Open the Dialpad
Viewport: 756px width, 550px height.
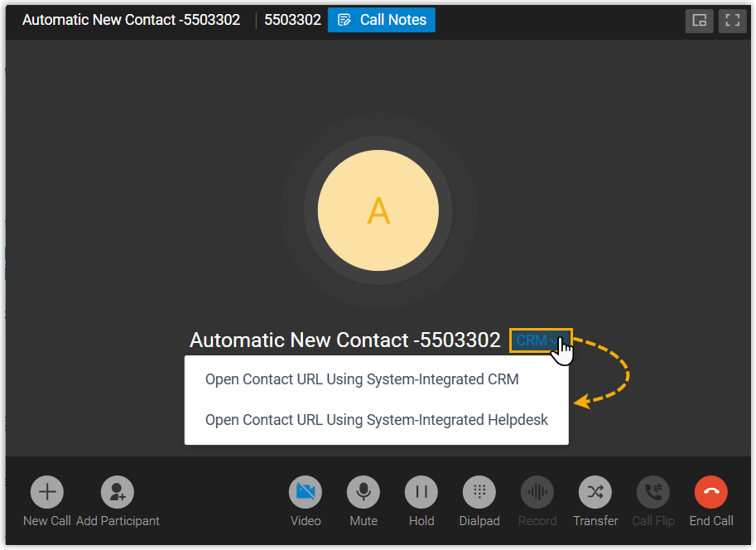pos(479,492)
